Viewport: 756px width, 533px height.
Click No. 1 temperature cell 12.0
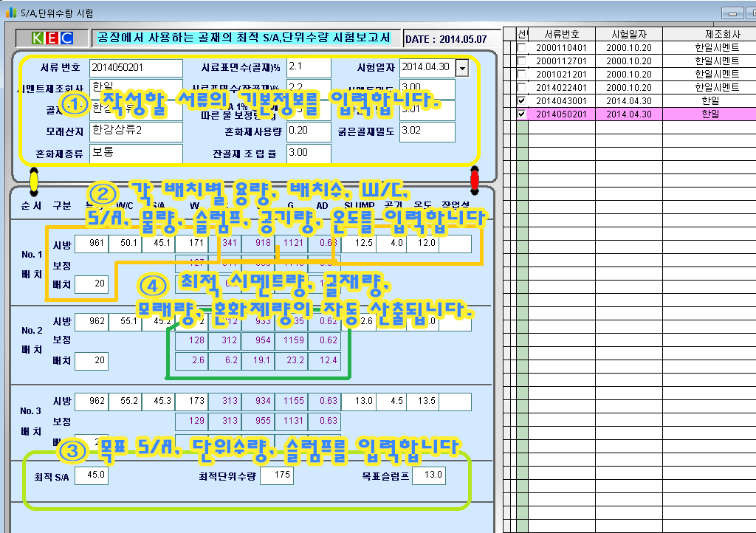(422, 244)
